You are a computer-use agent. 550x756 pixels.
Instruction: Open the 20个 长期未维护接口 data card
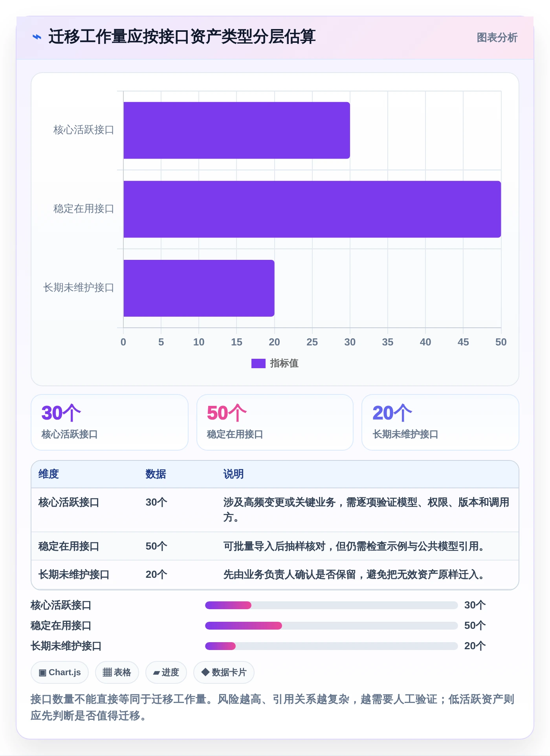pyautogui.click(x=440, y=422)
